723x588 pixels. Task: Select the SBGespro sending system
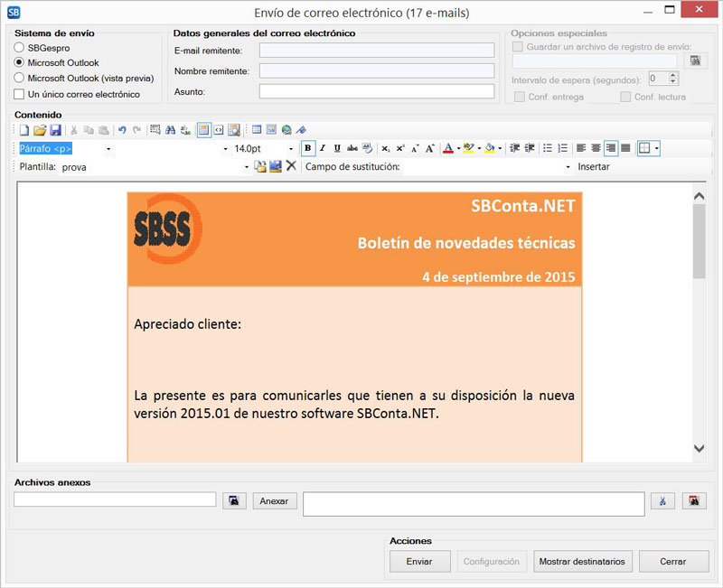click(x=19, y=47)
